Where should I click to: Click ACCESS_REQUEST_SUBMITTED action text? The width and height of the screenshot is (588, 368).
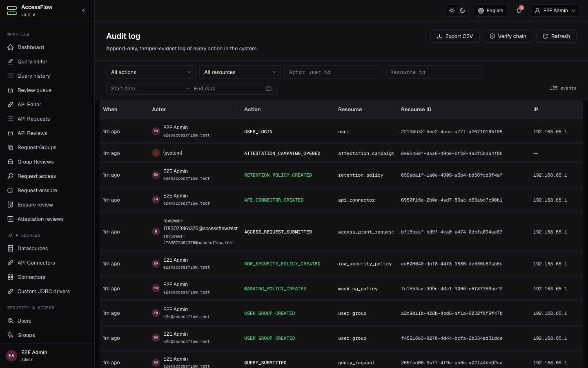pos(278,232)
